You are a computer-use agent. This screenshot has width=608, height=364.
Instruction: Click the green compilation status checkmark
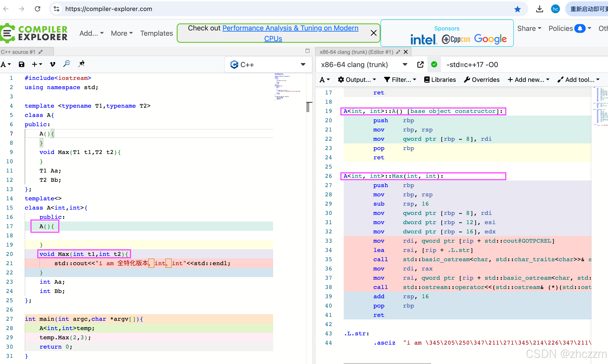click(x=434, y=64)
